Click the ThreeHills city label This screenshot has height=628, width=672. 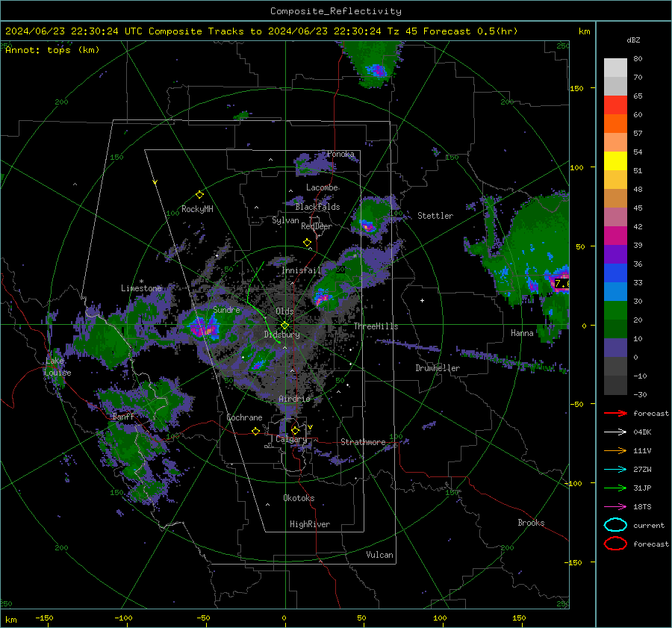(x=376, y=326)
